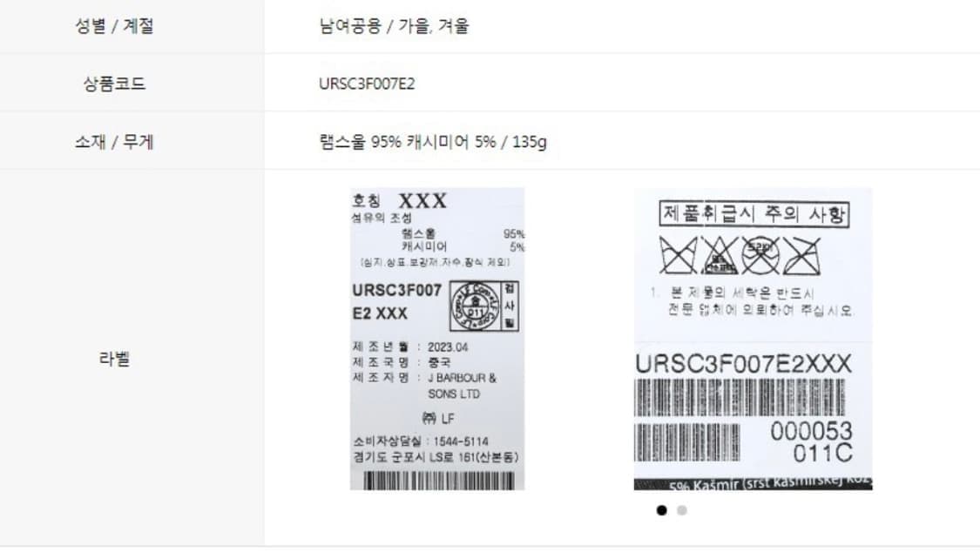The height and width of the screenshot is (552, 980).
Task: Click the circular LF Corp inspection stamp
Action: coord(476,306)
